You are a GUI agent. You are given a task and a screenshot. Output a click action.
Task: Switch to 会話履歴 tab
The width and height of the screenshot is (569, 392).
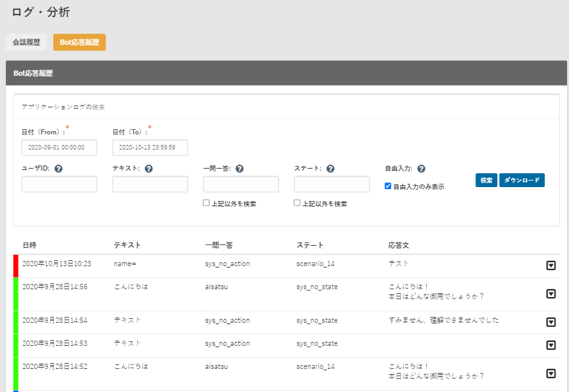pos(26,42)
